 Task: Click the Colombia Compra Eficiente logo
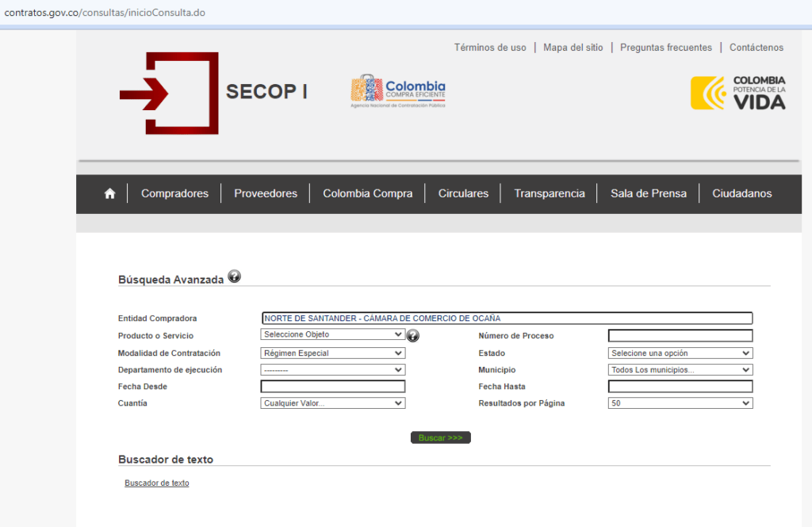click(x=398, y=91)
